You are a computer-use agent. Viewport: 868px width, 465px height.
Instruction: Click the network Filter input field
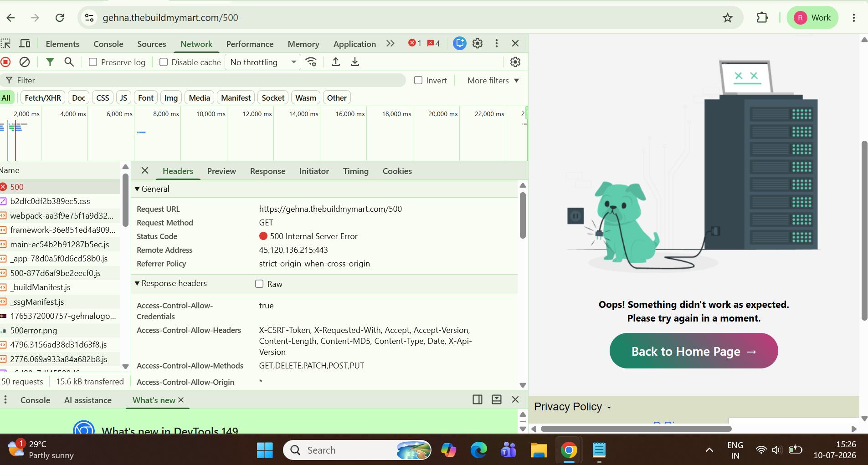pos(203,80)
